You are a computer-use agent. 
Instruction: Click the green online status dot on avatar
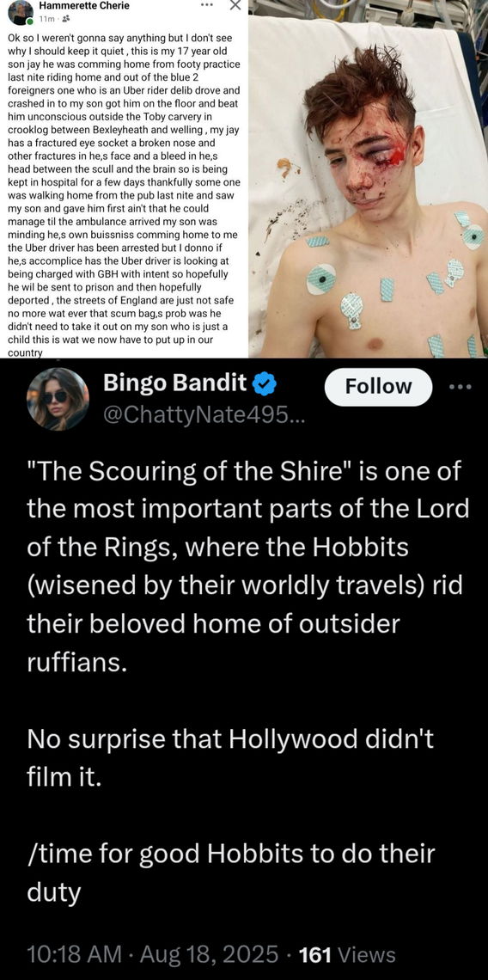29,22
